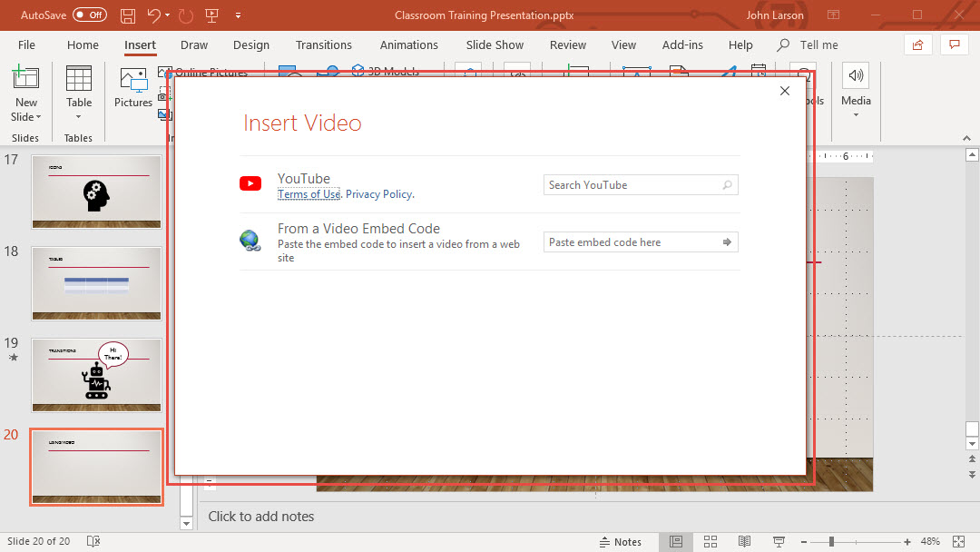Click the zoom slider handle

[831, 541]
